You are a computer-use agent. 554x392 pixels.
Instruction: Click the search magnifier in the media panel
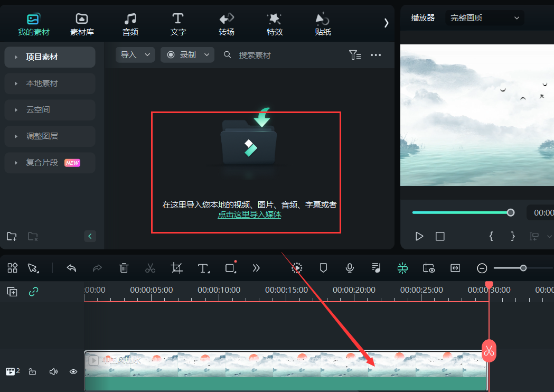point(227,54)
